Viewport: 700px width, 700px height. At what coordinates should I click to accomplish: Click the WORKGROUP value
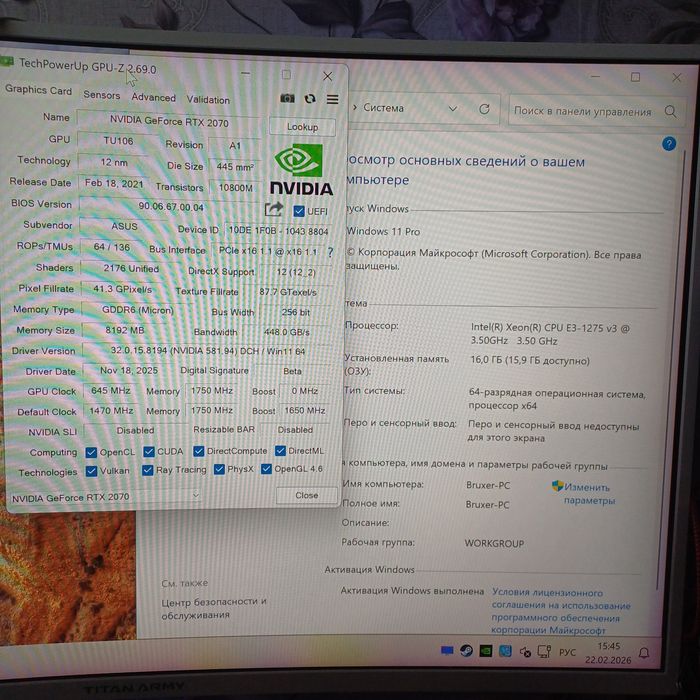coord(494,543)
